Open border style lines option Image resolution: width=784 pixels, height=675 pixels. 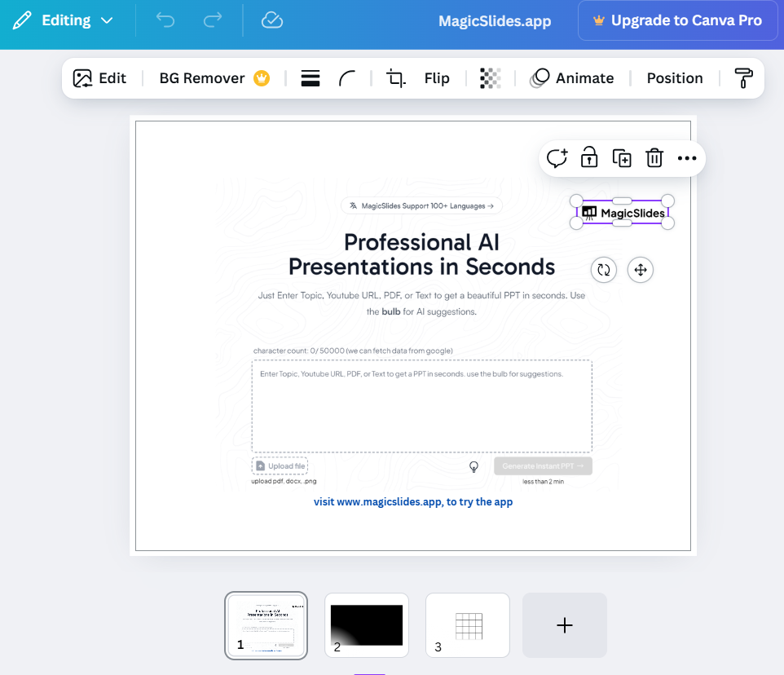tap(311, 78)
